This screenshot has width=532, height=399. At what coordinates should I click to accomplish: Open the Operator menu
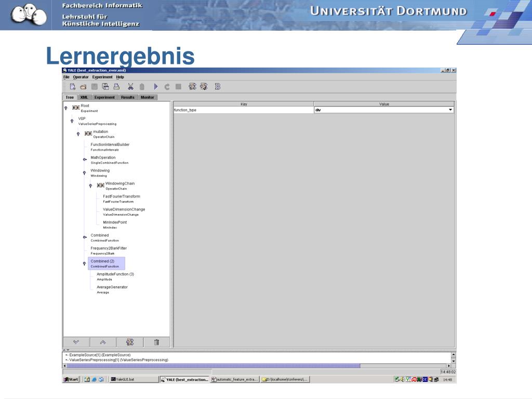(x=81, y=77)
